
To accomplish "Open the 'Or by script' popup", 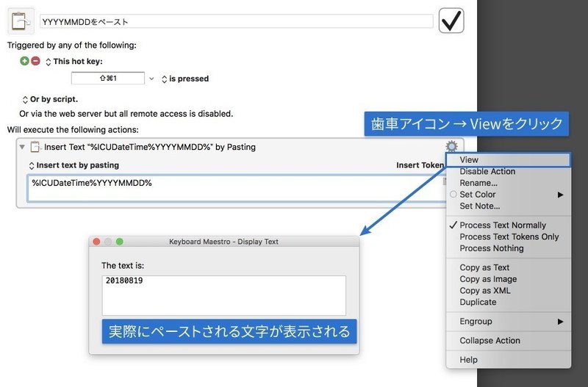I will [50, 99].
